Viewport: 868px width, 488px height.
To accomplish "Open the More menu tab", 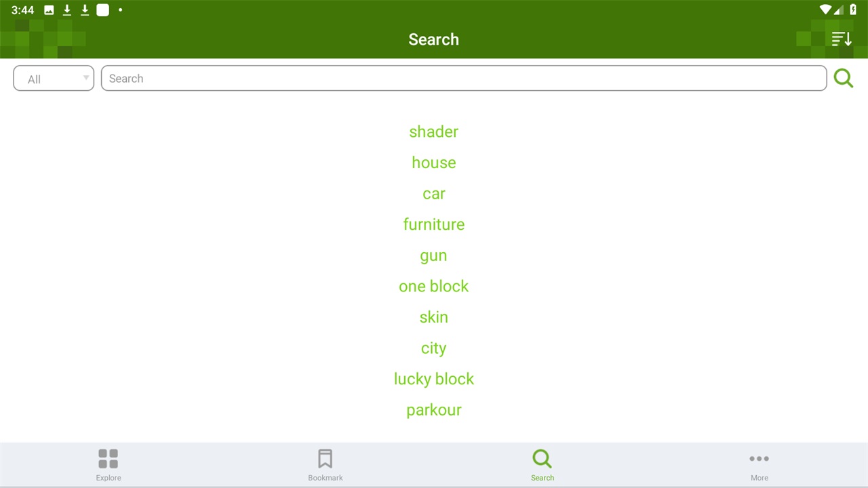I will click(x=759, y=464).
